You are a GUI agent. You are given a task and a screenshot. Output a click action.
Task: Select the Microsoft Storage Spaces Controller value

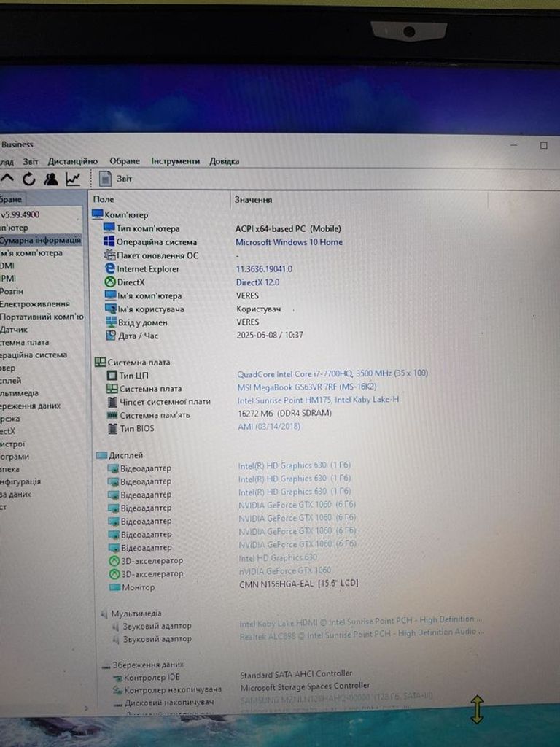[x=305, y=686]
